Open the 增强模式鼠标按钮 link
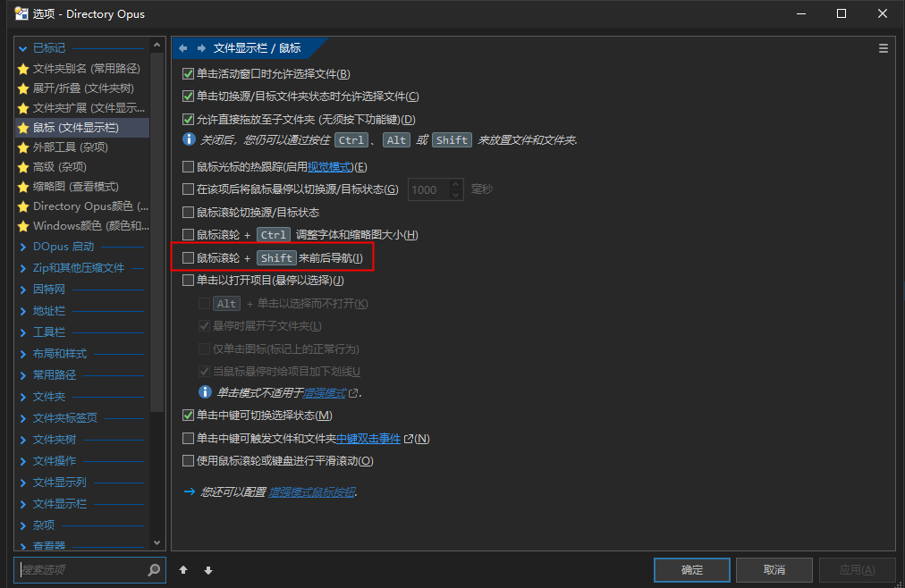The height and width of the screenshot is (588, 905). [x=312, y=492]
